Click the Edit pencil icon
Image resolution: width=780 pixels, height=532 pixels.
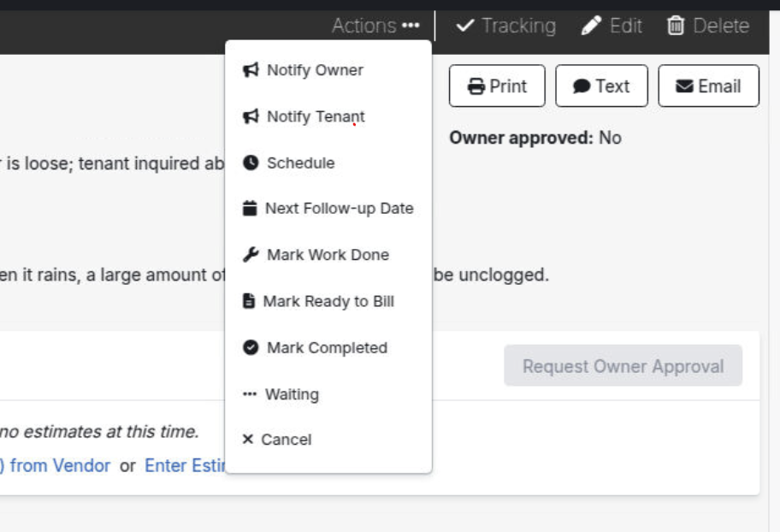pos(591,26)
